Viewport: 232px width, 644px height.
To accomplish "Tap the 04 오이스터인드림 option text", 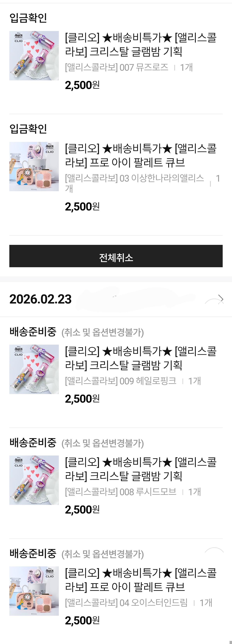I will (126, 603).
